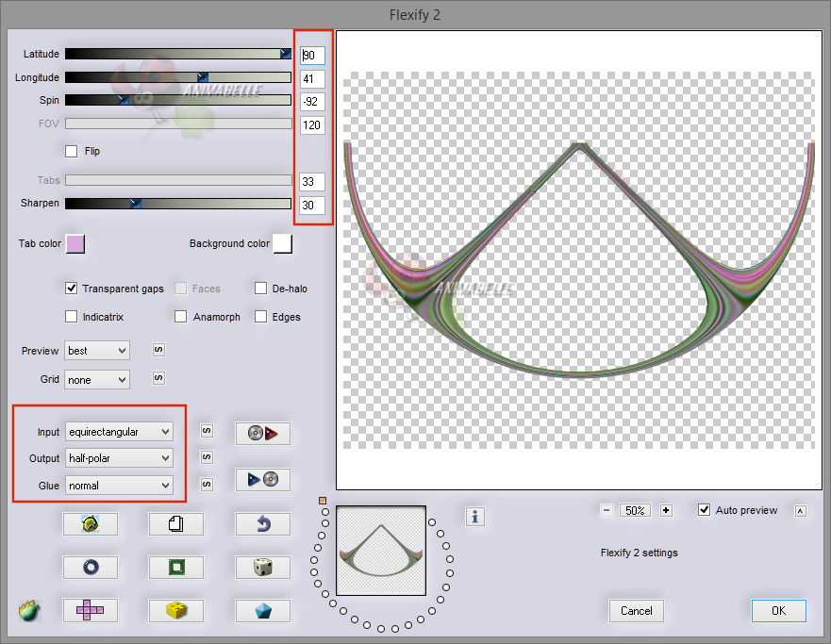Click the Longitude value field showing 41
This screenshot has height=644, width=831.
tap(312, 79)
